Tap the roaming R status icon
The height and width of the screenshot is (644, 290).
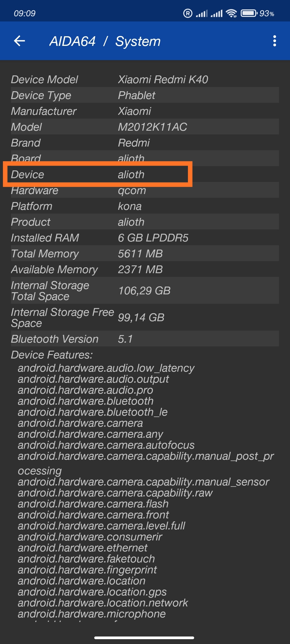tap(188, 13)
